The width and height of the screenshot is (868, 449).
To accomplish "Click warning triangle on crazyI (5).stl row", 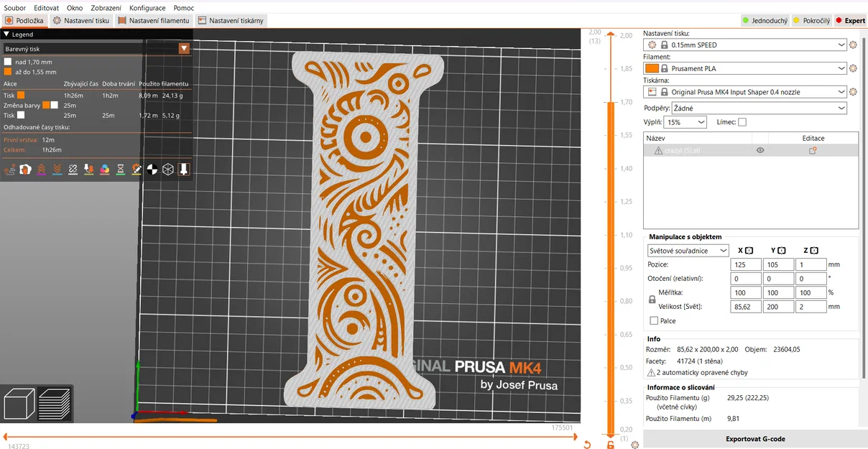I will click(x=658, y=150).
